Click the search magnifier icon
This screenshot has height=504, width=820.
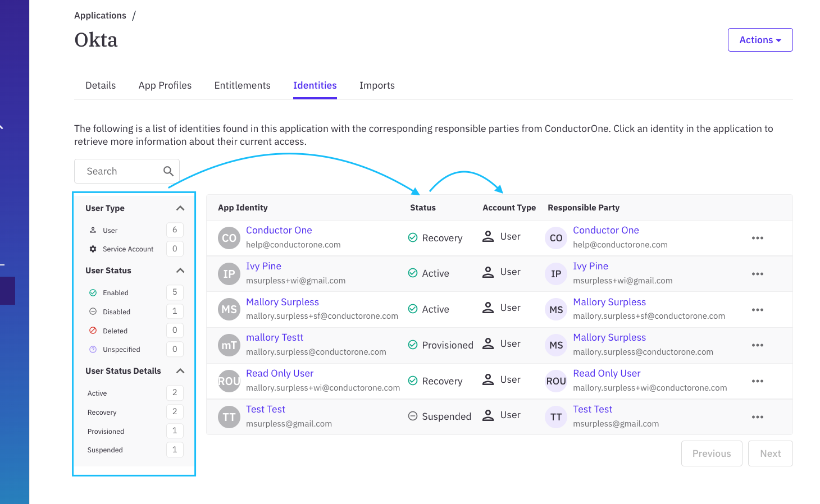pos(168,171)
